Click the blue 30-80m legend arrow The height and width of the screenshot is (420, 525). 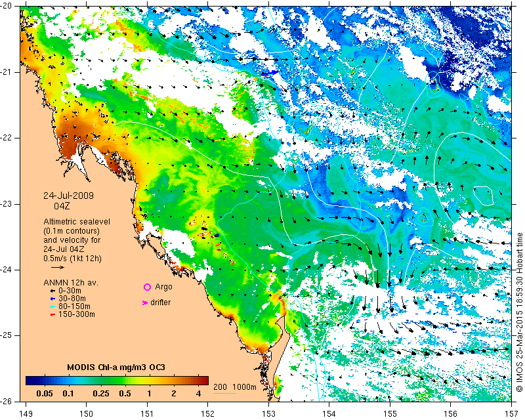click(x=52, y=299)
